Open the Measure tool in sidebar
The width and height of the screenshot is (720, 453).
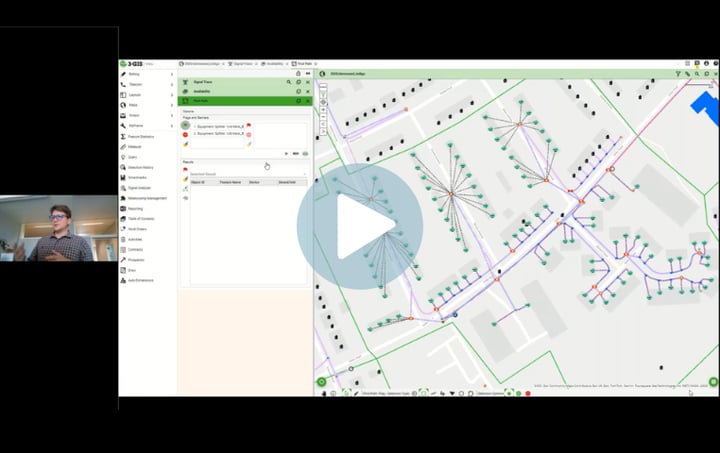tap(135, 147)
